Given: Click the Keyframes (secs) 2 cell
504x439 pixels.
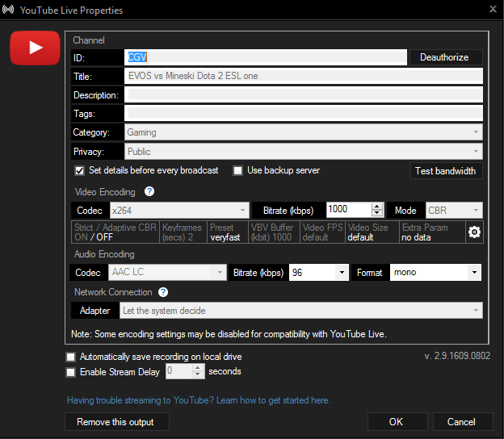Looking at the screenshot, I should point(183,232).
